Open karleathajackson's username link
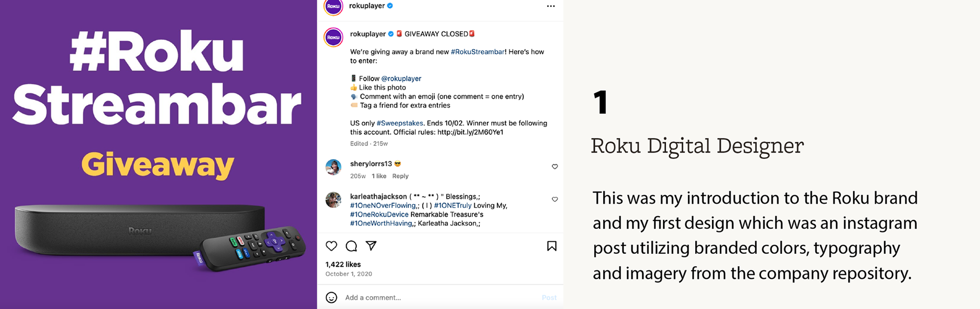Image resolution: width=980 pixels, height=309 pixels. coord(378,196)
